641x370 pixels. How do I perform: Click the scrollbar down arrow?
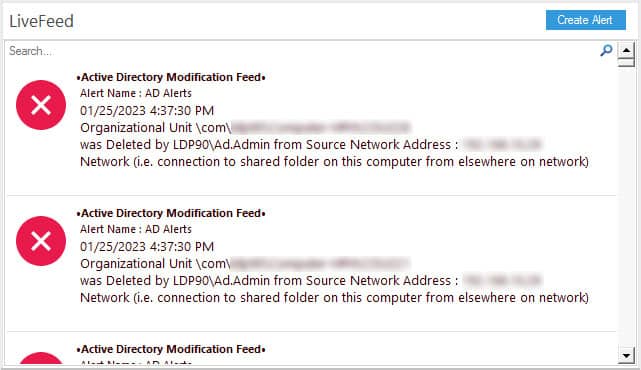(626, 355)
